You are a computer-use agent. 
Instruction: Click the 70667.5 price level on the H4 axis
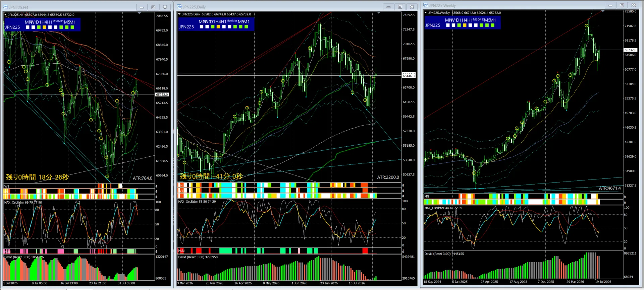point(162,16)
